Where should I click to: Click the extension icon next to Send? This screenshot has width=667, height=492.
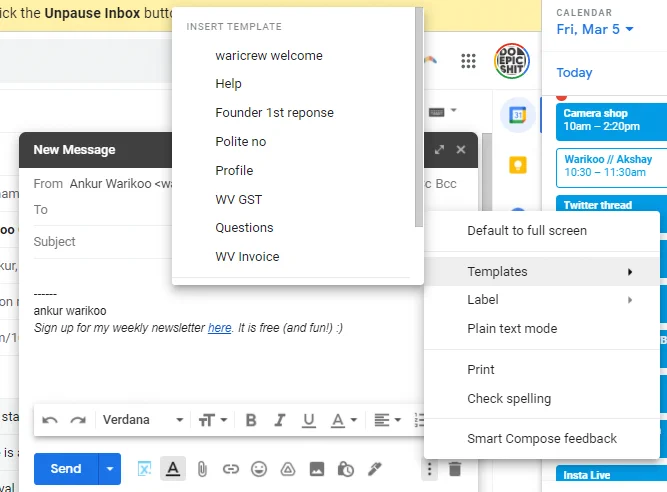click(145, 469)
